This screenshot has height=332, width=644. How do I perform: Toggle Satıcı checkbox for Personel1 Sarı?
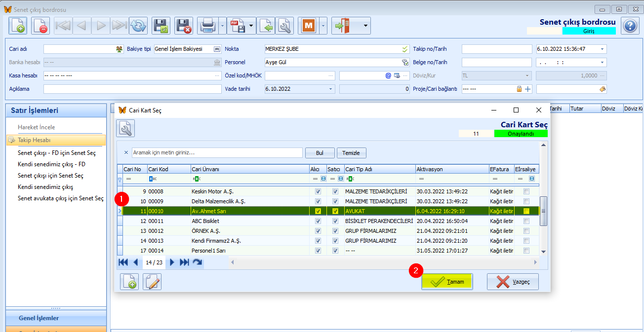point(336,251)
